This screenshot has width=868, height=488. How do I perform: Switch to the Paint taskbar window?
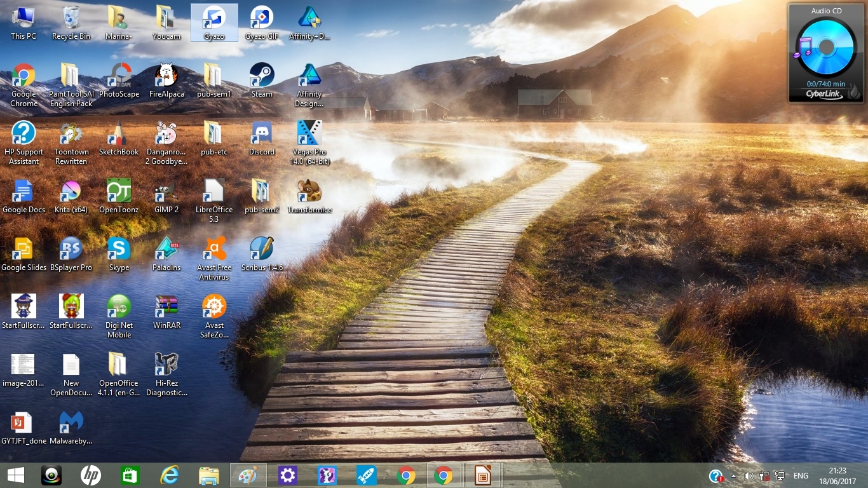click(x=248, y=475)
